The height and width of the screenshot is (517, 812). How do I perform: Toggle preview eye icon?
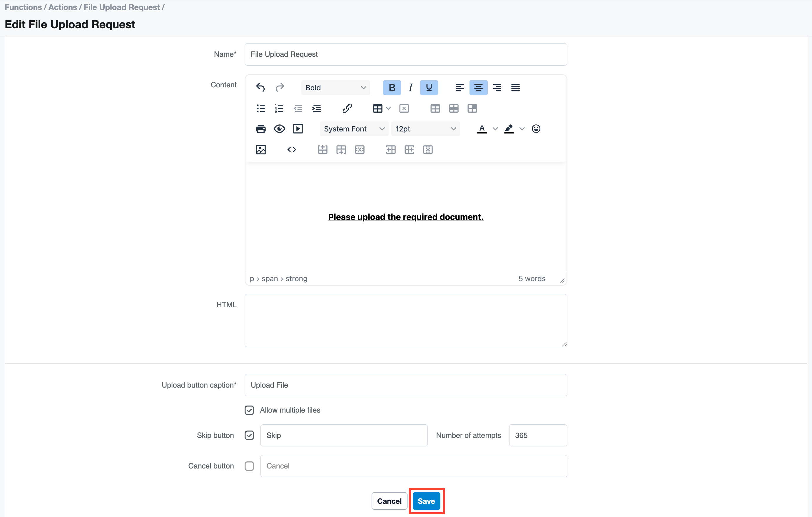pos(279,129)
